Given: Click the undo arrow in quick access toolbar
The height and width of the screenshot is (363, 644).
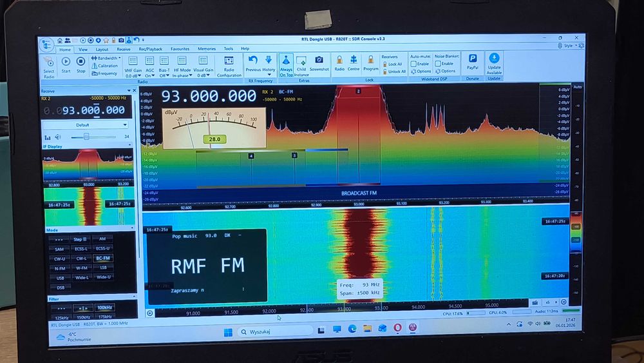Looking at the screenshot, I should (137, 40).
